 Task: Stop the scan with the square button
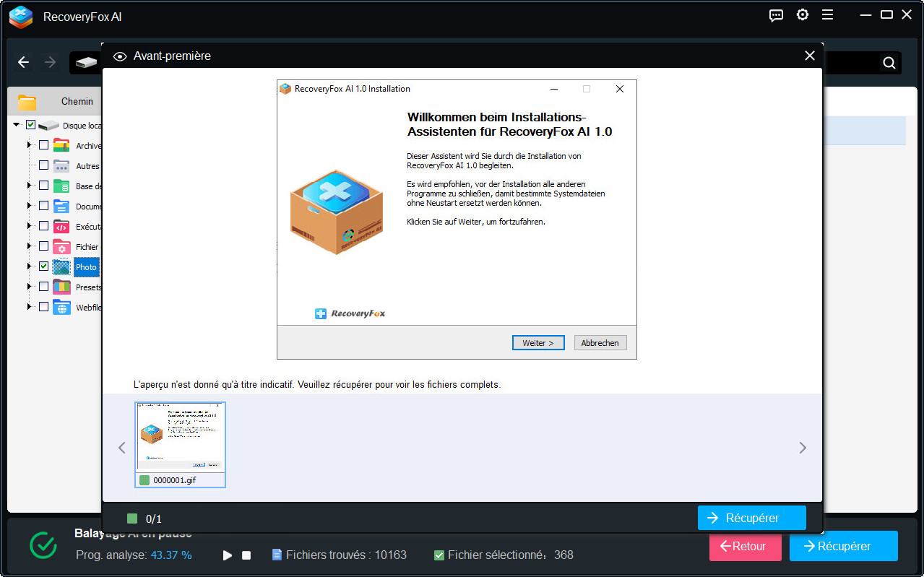(246, 555)
